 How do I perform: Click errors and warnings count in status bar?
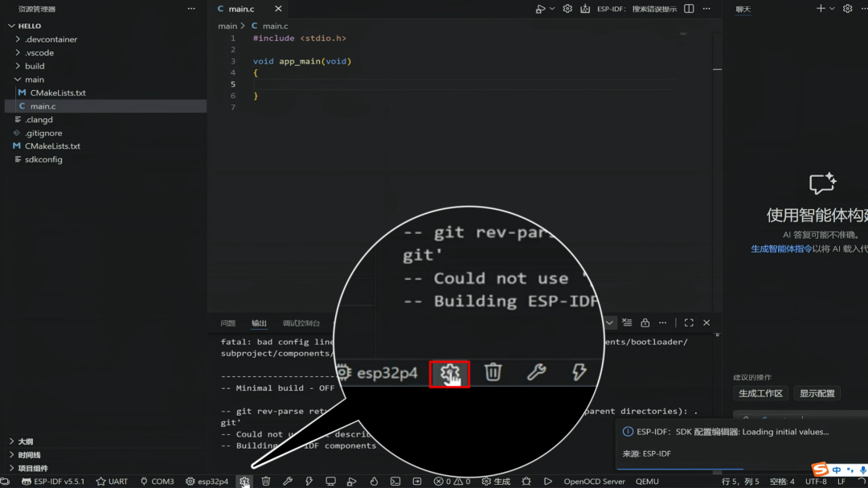[x=452, y=482]
